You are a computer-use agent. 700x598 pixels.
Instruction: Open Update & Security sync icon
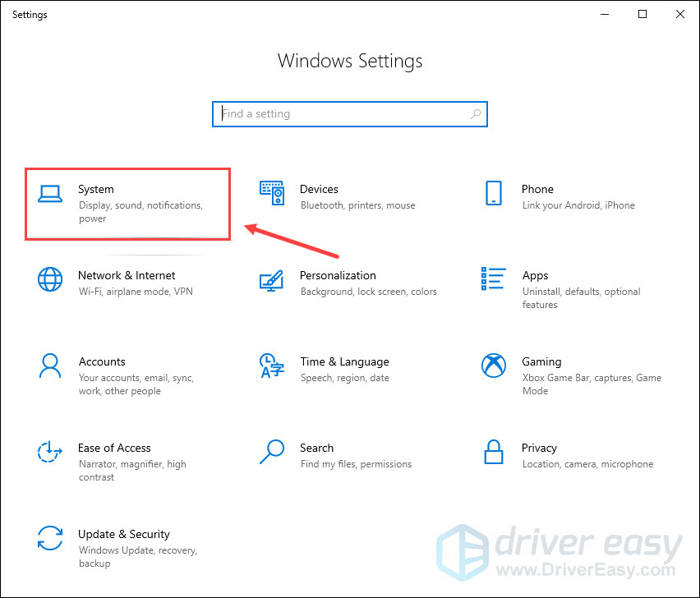pyautogui.click(x=50, y=538)
